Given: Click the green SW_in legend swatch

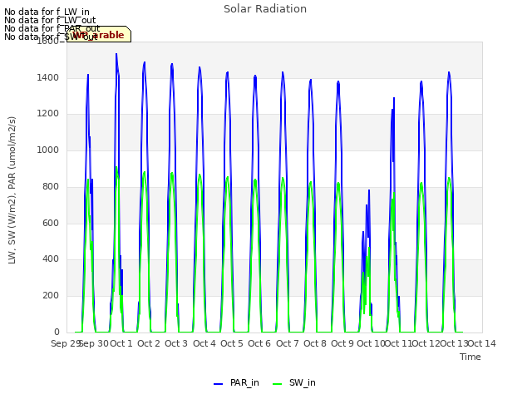Looking at the screenshot, I should (x=277, y=384).
